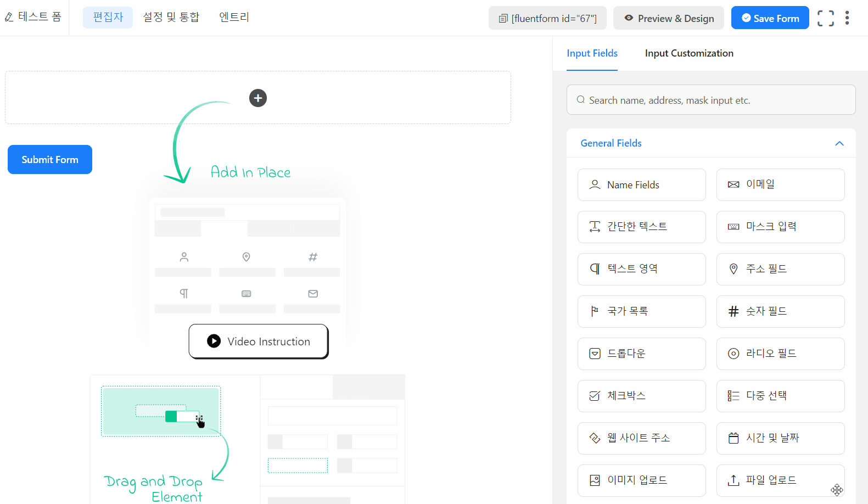This screenshot has width=868, height=504.
Task: Add the 텍스트 영역 field
Action: click(641, 269)
